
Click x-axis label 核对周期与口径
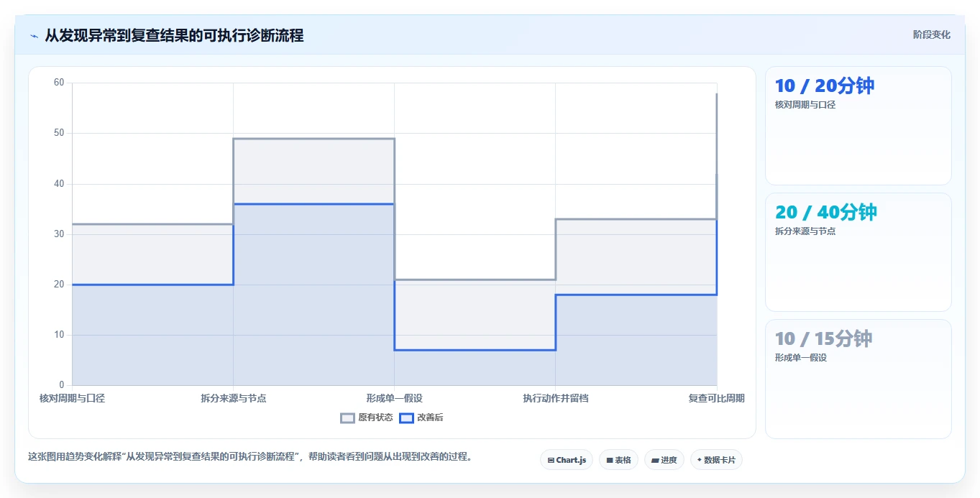(72, 398)
